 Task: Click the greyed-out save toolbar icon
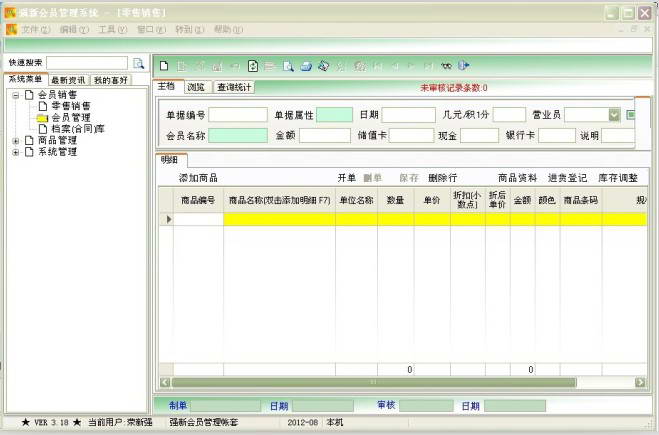pyautogui.click(x=217, y=66)
